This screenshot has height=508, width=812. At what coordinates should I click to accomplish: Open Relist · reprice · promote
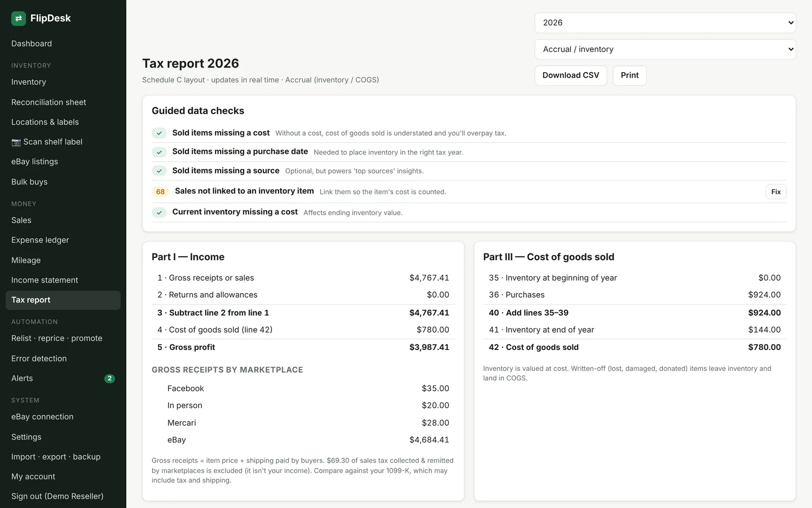63,338
